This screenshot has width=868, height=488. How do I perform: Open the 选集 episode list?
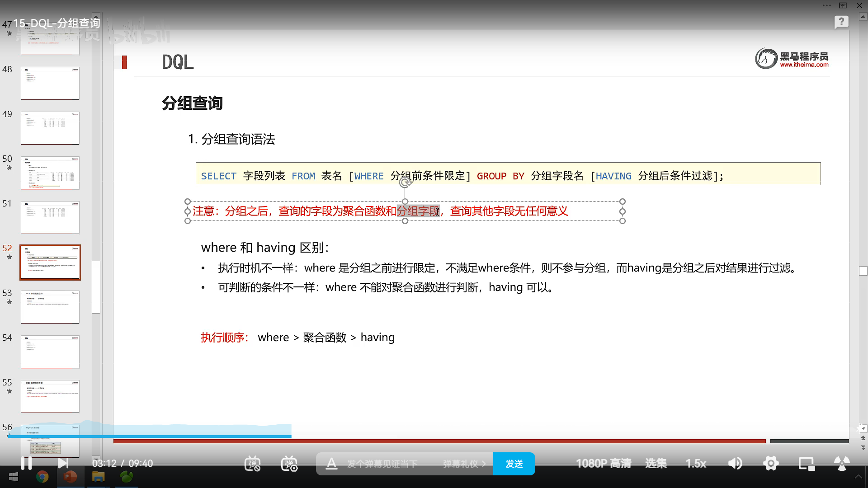(656, 464)
